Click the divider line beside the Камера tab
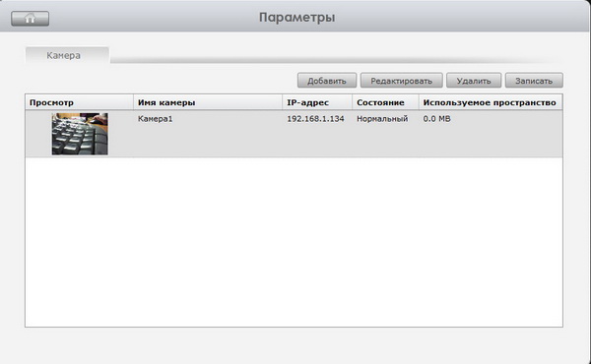The height and width of the screenshot is (364, 591). click(x=336, y=61)
